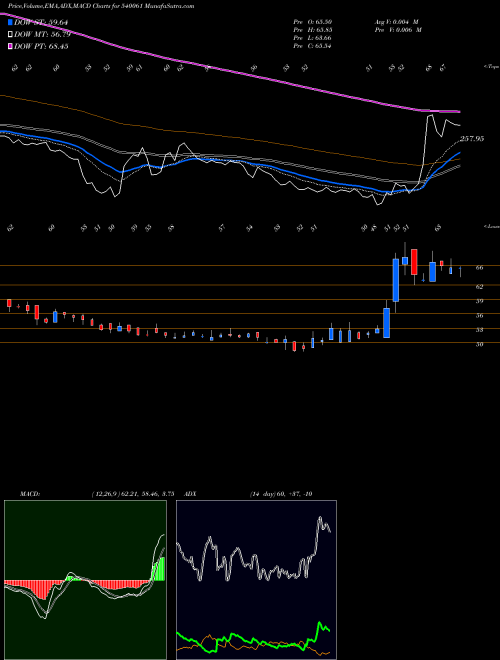
Task: Click the Lows label at right edge
Action: click(491, 227)
